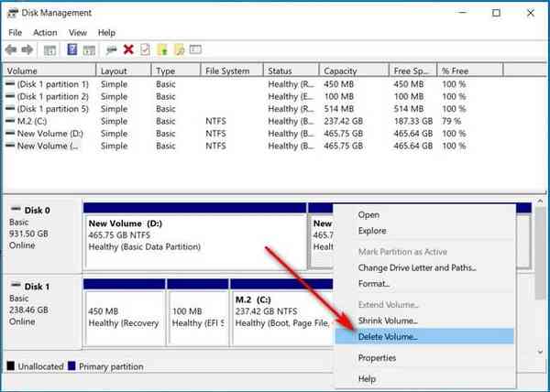
Task: Open Properties from the context menu
Action: coord(377,358)
